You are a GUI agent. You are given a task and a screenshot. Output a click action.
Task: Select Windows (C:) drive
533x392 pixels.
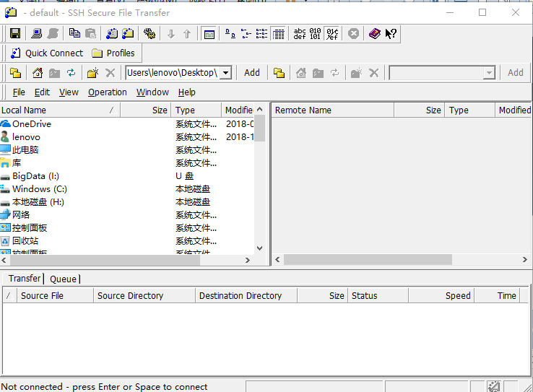[x=34, y=189]
